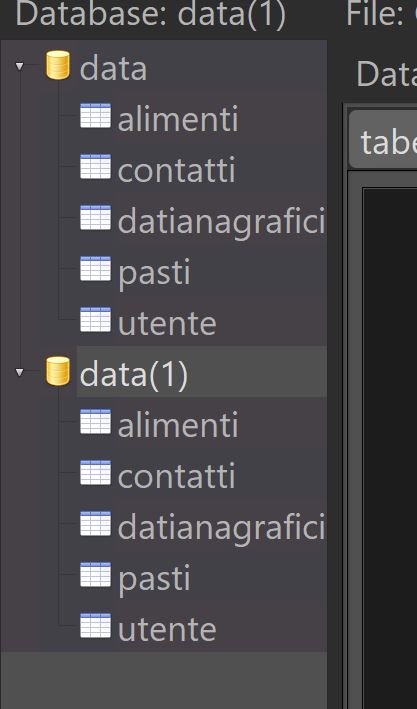Viewport: 417px width, 709px height.
Task: Click table icon of alimenti under data(1)
Action: click(x=95, y=421)
